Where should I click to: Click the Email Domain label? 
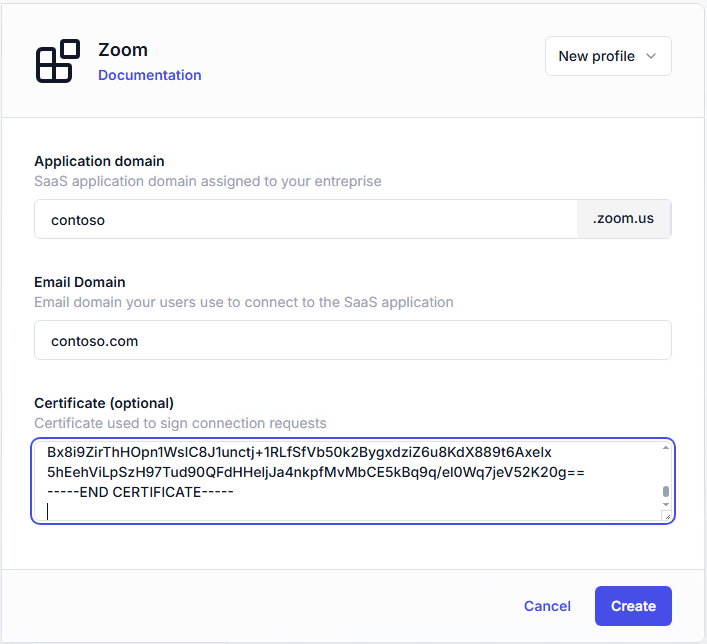tap(80, 282)
